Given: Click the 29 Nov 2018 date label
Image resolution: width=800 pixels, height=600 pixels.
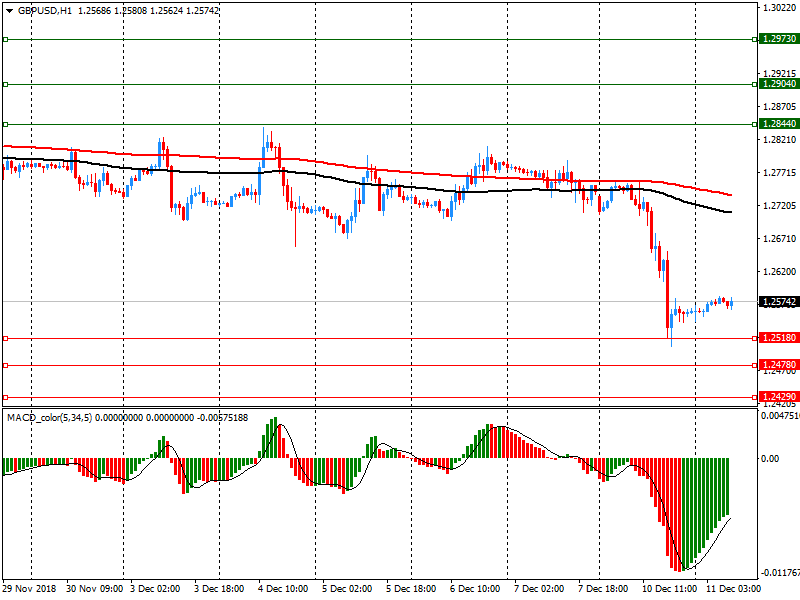Looking at the screenshot, I should 28,590.
